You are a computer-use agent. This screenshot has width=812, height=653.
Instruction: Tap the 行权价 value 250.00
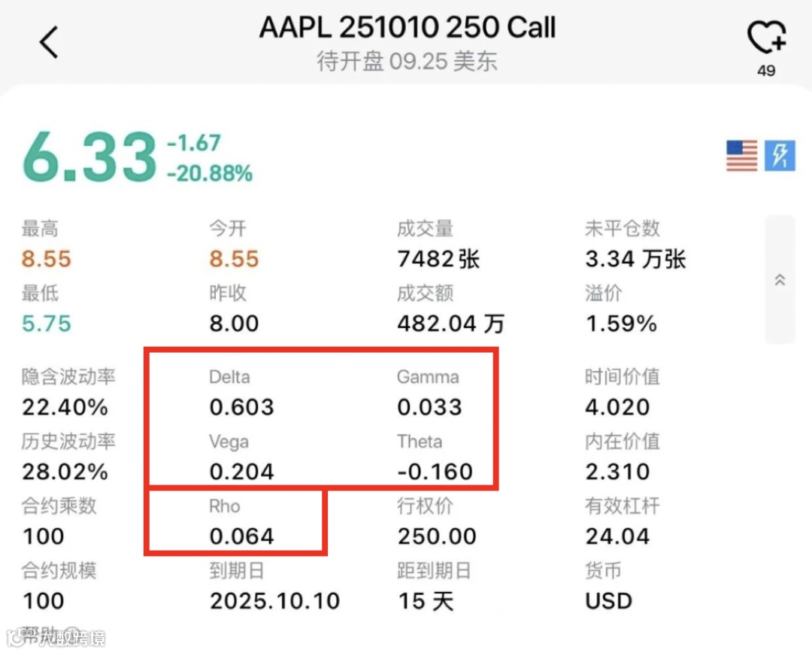(x=437, y=536)
